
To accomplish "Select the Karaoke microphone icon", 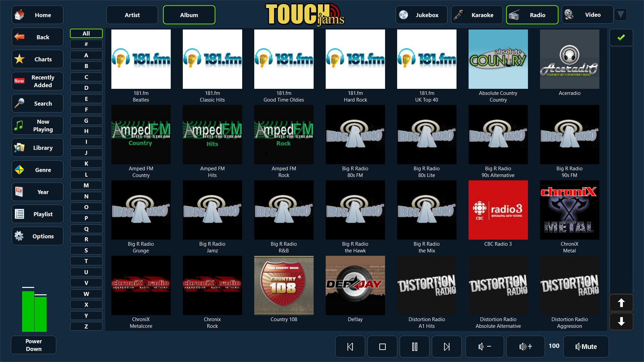I will coord(459,15).
